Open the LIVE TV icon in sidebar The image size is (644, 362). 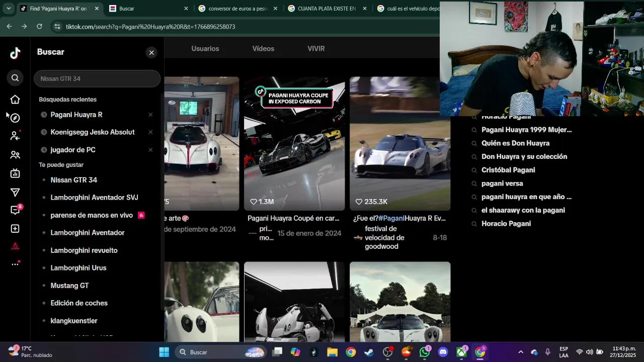[15, 173]
